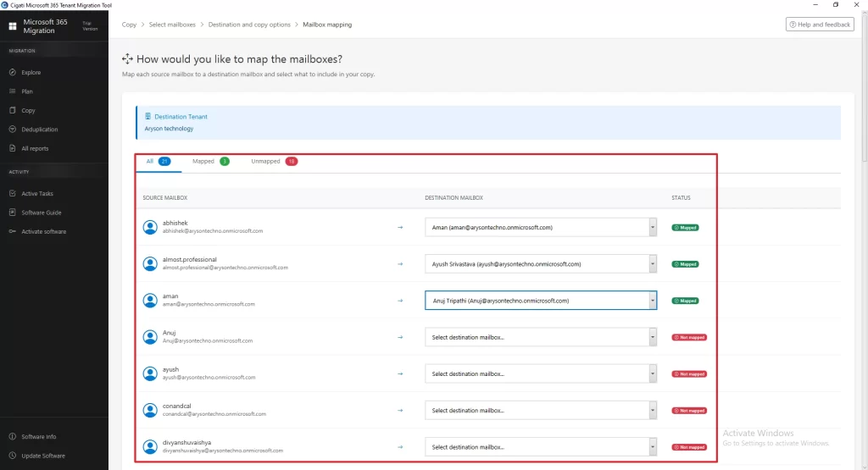Go back to Copy breadcrumb
Viewport: 868px width, 470px height.
coord(129,25)
